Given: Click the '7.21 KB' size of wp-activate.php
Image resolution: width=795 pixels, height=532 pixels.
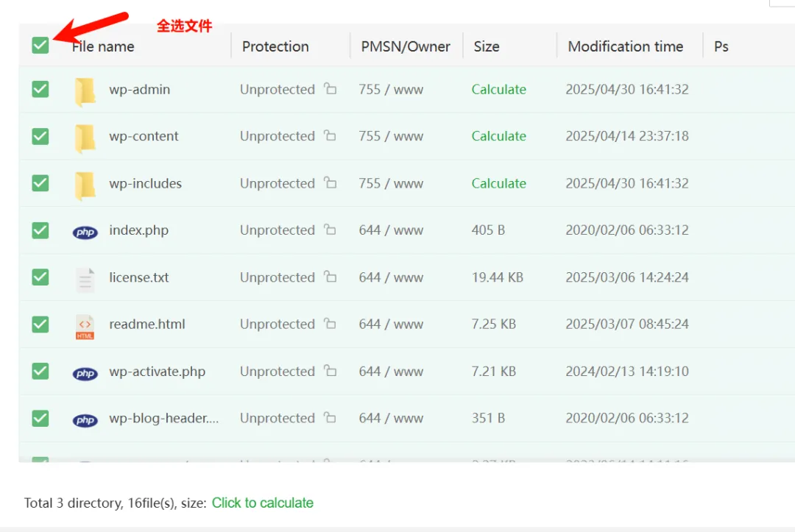Looking at the screenshot, I should point(494,372).
